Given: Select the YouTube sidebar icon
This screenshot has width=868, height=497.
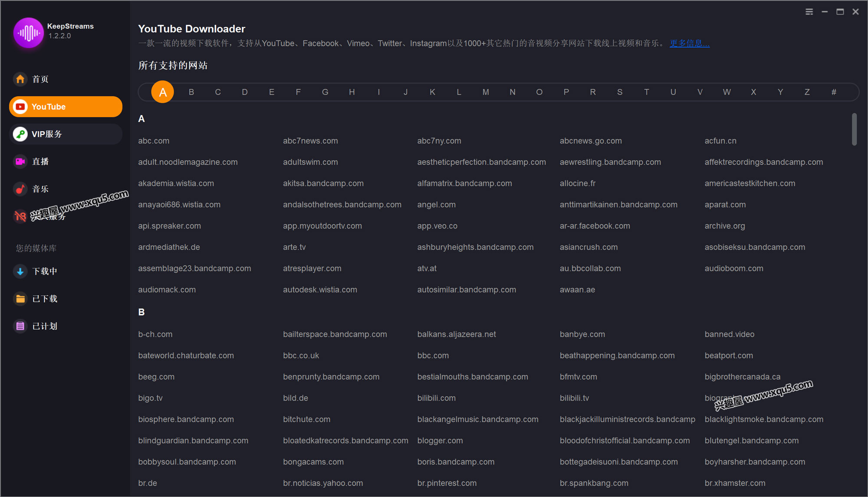Looking at the screenshot, I should (x=20, y=107).
